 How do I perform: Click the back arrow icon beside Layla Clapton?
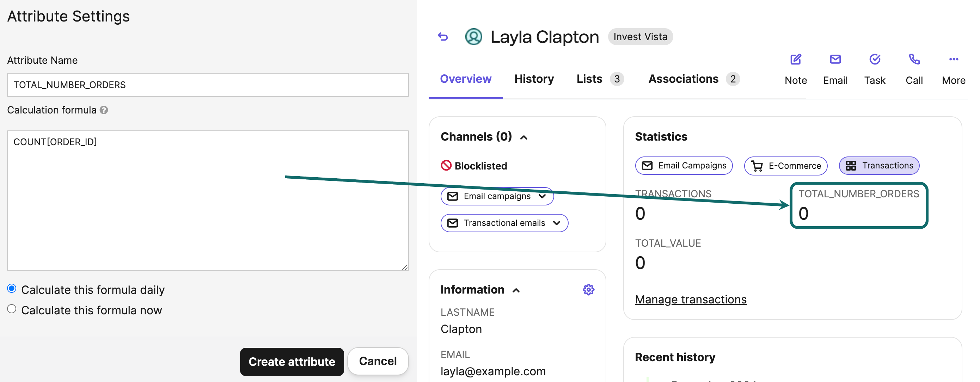click(x=443, y=37)
